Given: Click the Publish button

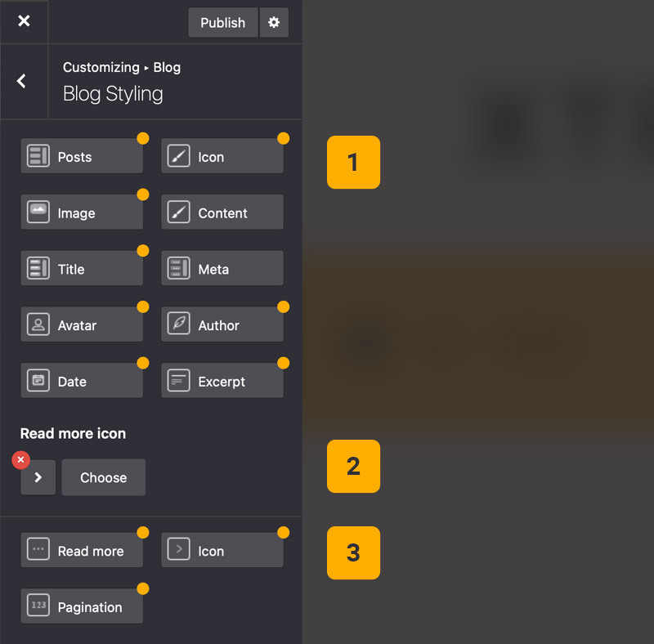Looking at the screenshot, I should (x=222, y=23).
